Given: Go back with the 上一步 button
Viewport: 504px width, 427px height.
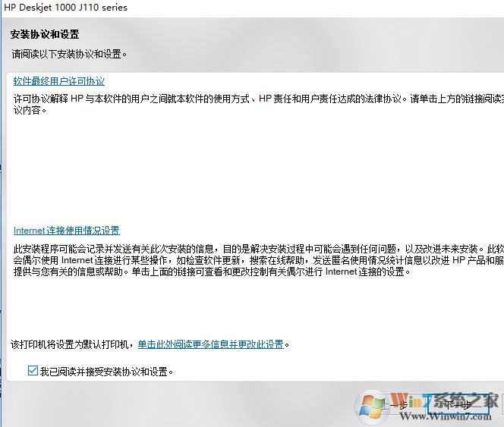Looking at the screenshot, I should [395, 405].
